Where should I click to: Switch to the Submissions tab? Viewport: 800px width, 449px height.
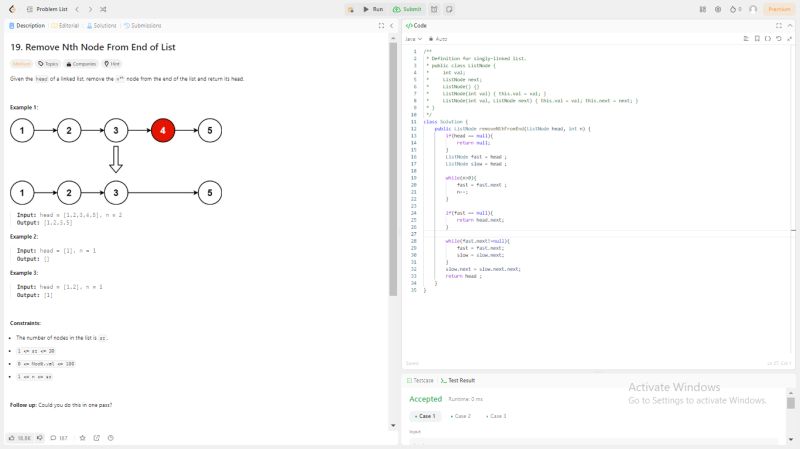pyautogui.click(x=143, y=26)
